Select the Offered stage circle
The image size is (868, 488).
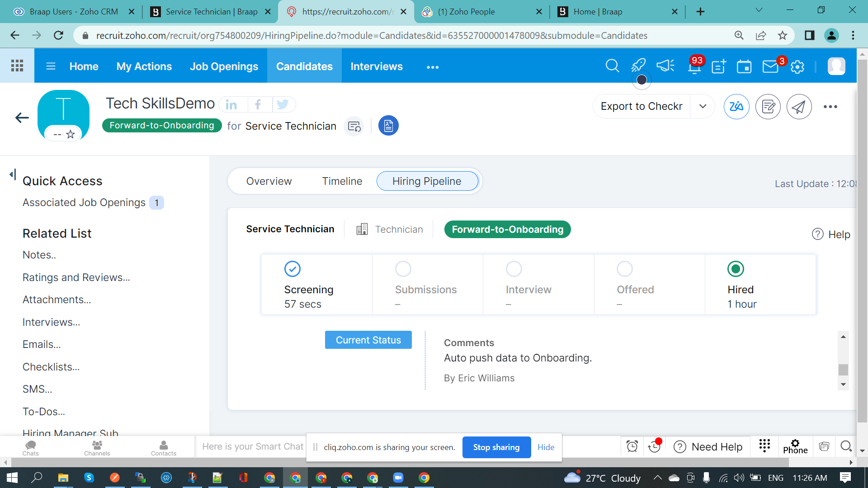click(624, 269)
